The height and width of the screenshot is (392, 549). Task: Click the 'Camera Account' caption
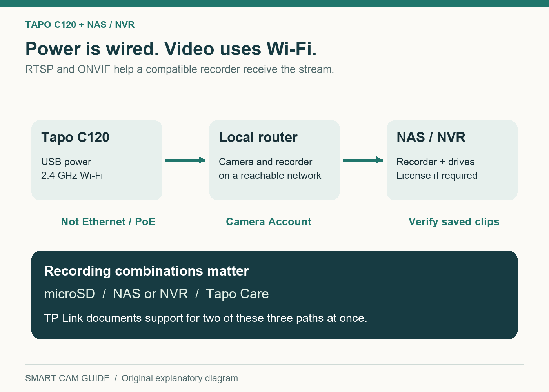(269, 222)
